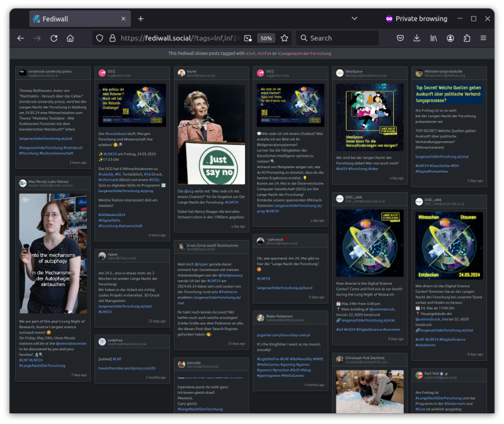Open a new tab
Screen dimensions: 504x424
[140, 19]
